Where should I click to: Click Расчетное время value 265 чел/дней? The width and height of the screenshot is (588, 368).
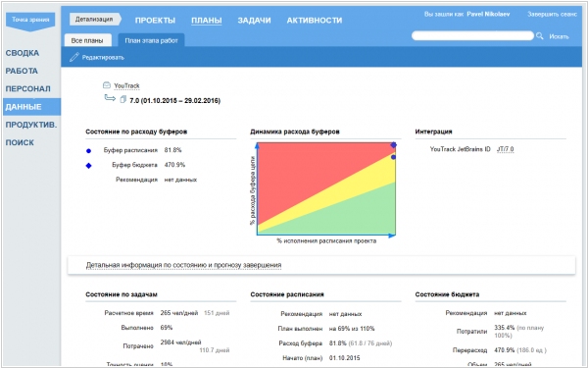point(179,313)
